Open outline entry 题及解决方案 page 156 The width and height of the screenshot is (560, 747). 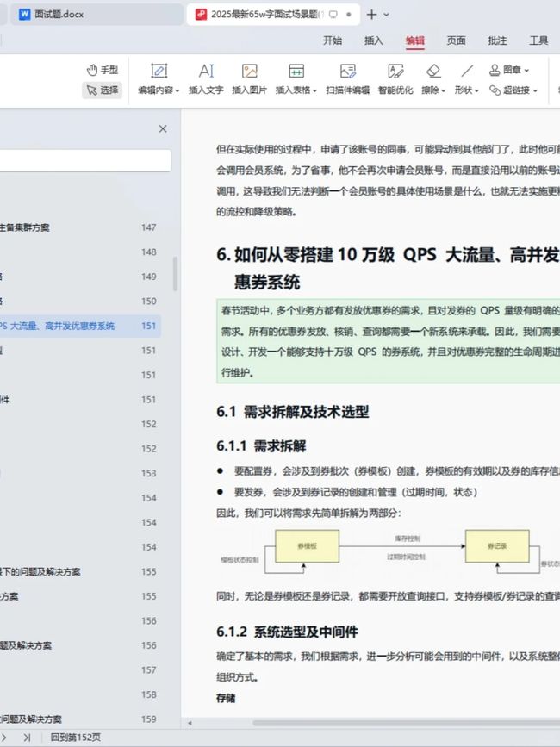[80, 645]
